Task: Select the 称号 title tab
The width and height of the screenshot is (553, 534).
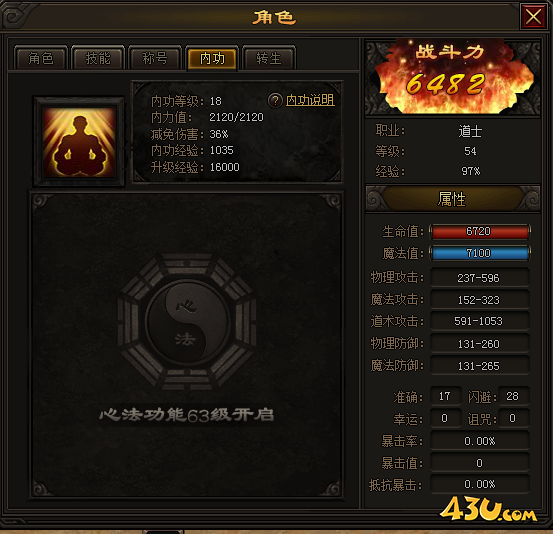Action: tap(155, 58)
